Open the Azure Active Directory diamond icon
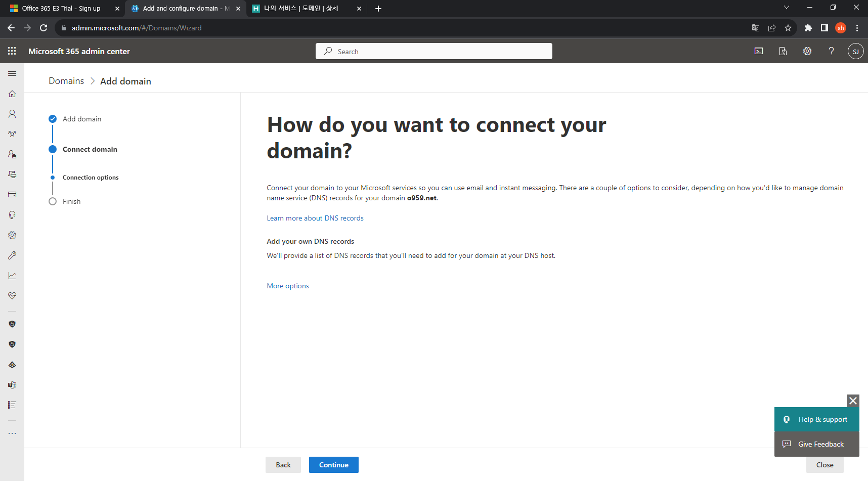868x482 pixels. [x=12, y=365]
